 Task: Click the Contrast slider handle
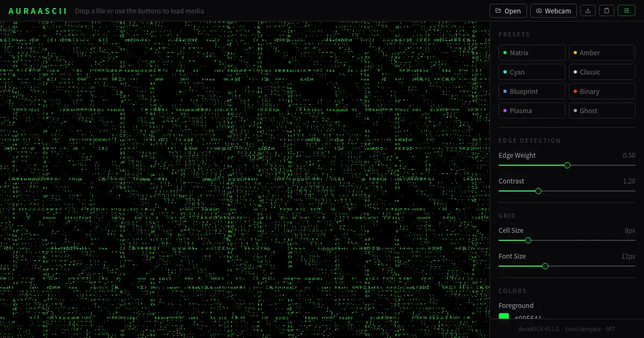pos(538,191)
